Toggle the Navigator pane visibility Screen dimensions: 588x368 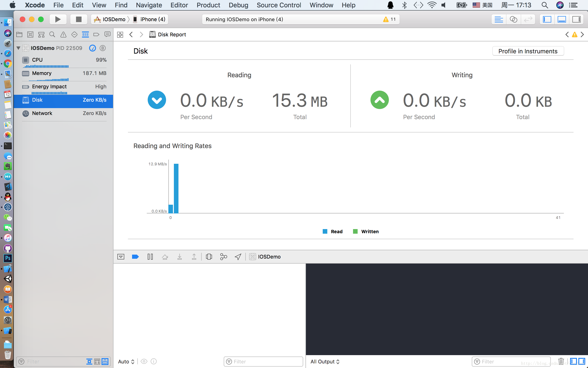point(547,19)
